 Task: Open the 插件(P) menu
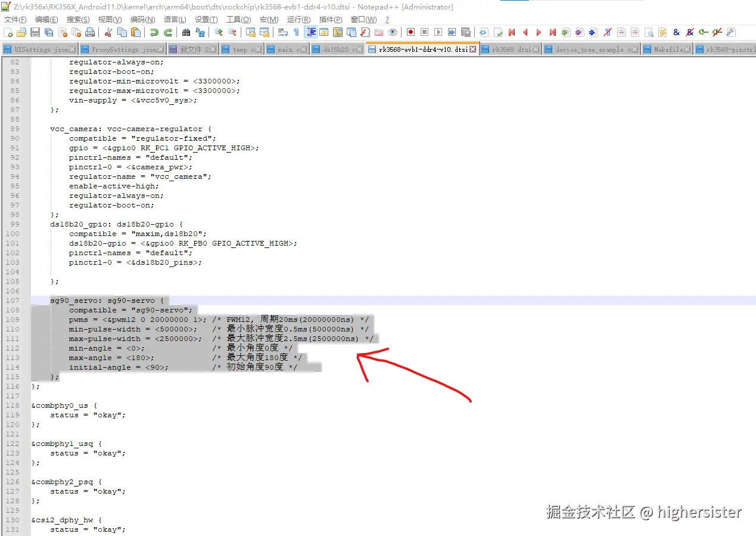tap(331, 20)
